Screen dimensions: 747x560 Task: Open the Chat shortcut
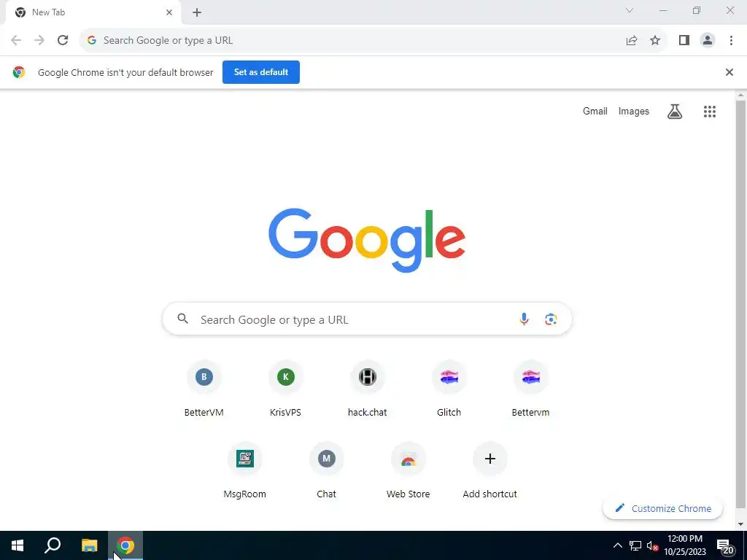(x=326, y=470)
